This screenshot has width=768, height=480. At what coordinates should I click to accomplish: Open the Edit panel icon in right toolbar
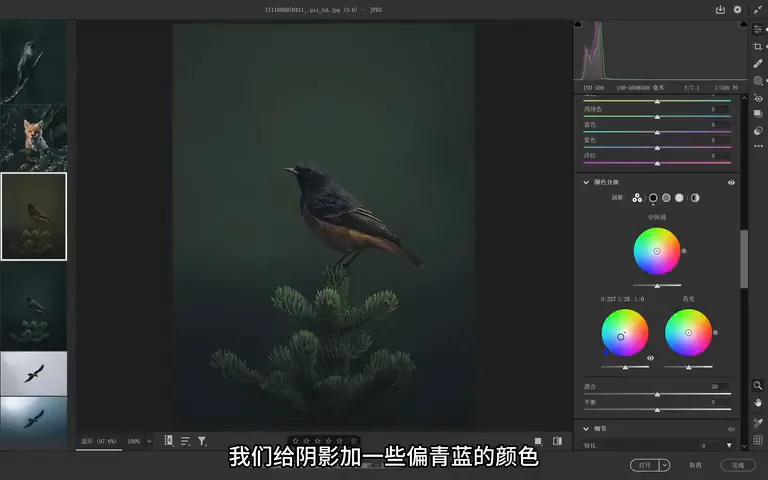click(758, 29)
